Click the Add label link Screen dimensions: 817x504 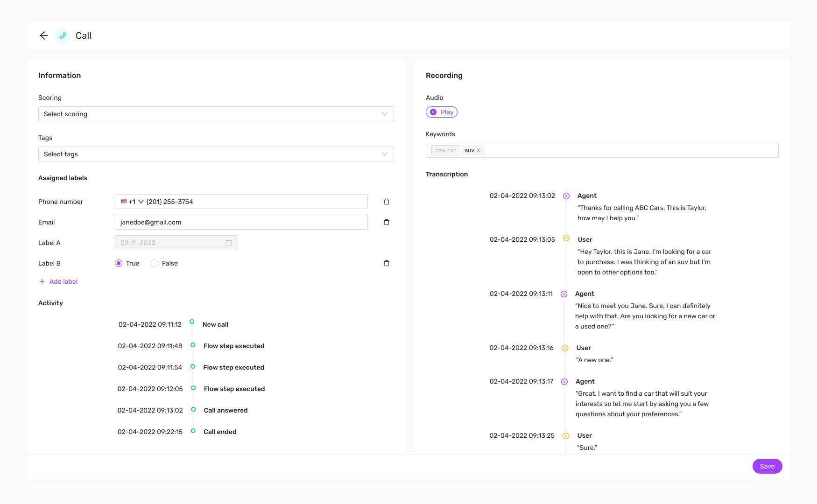point(63,281)
